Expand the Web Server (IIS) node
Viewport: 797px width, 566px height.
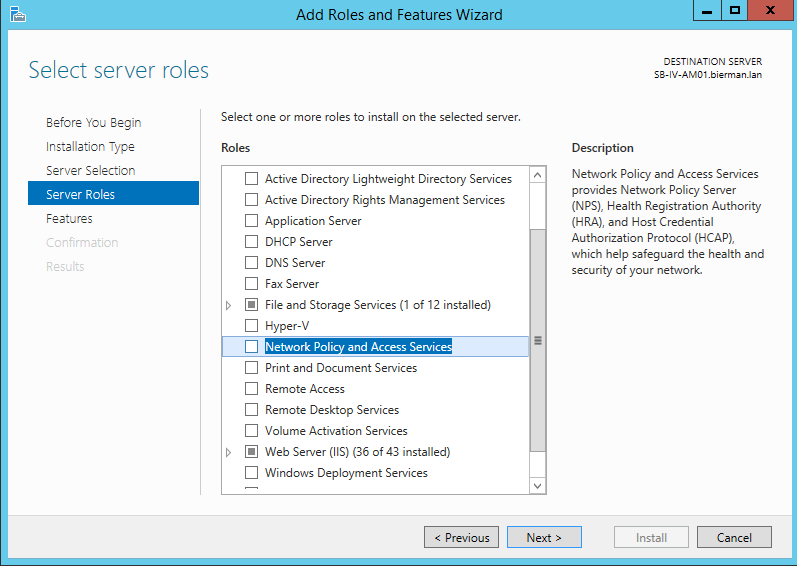229,452
